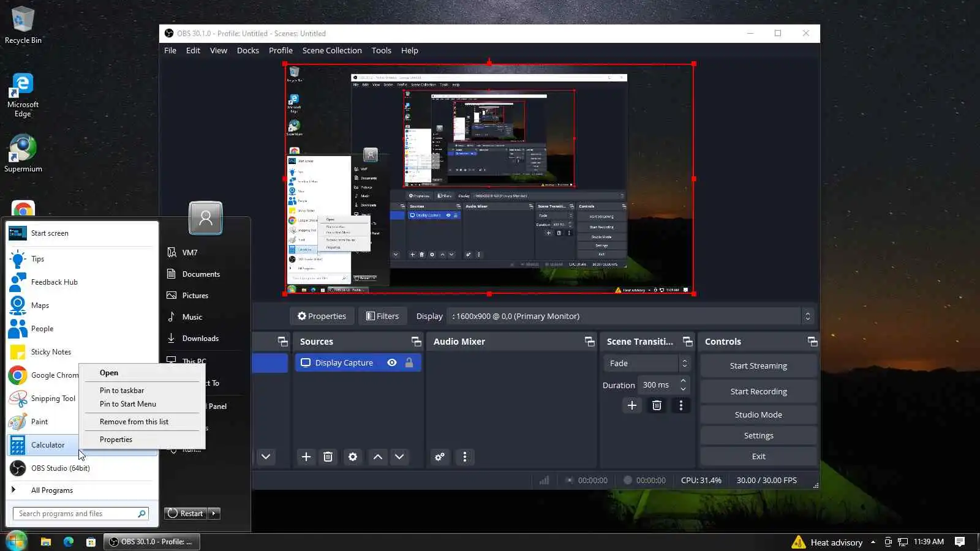Image resolution: width=980 pixels, height=551 pixels.
Task: Select the Supermium desktop shortcut
Action: tap(23, 154)
